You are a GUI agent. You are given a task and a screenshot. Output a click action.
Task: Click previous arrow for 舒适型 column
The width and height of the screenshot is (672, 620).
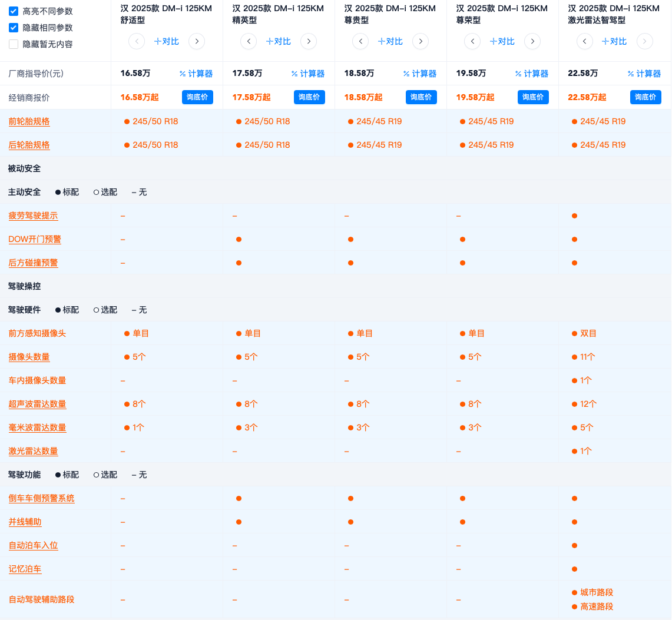pyautogui.click(x=137, y=42)
